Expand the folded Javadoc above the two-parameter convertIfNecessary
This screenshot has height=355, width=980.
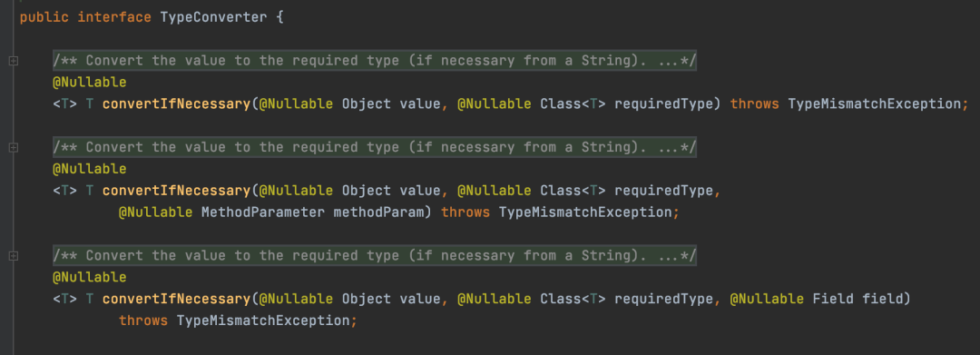pyautogui.click(x=375, y=61)
